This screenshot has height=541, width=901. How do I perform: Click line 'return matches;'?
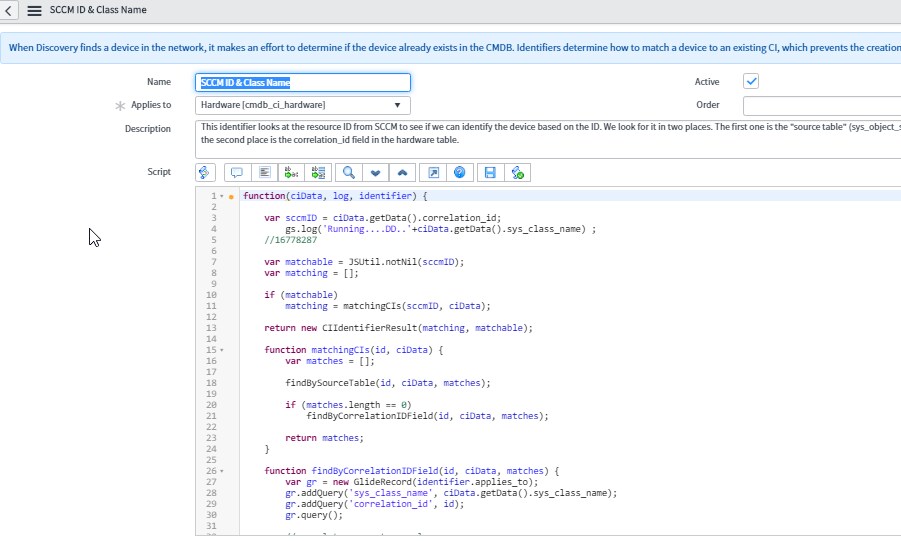point(324,438)
